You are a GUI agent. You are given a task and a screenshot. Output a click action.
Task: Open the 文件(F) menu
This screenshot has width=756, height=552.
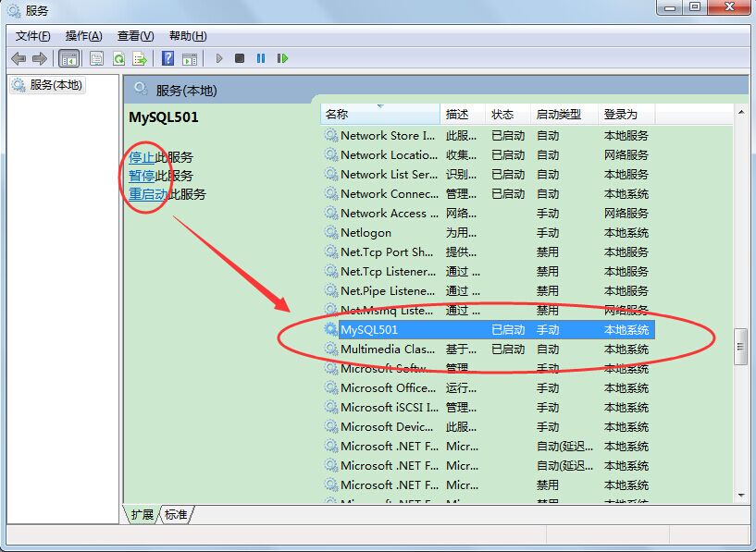32,36
